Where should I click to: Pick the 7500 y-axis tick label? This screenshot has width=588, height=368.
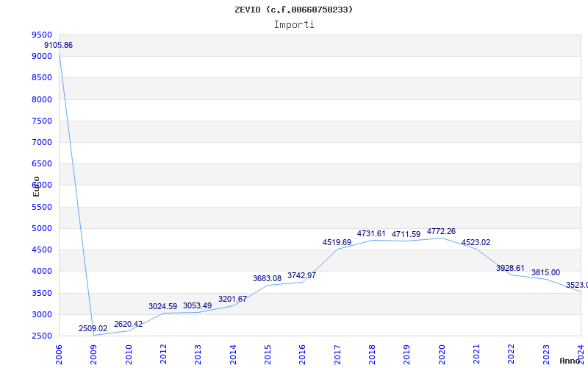(42, 121)
